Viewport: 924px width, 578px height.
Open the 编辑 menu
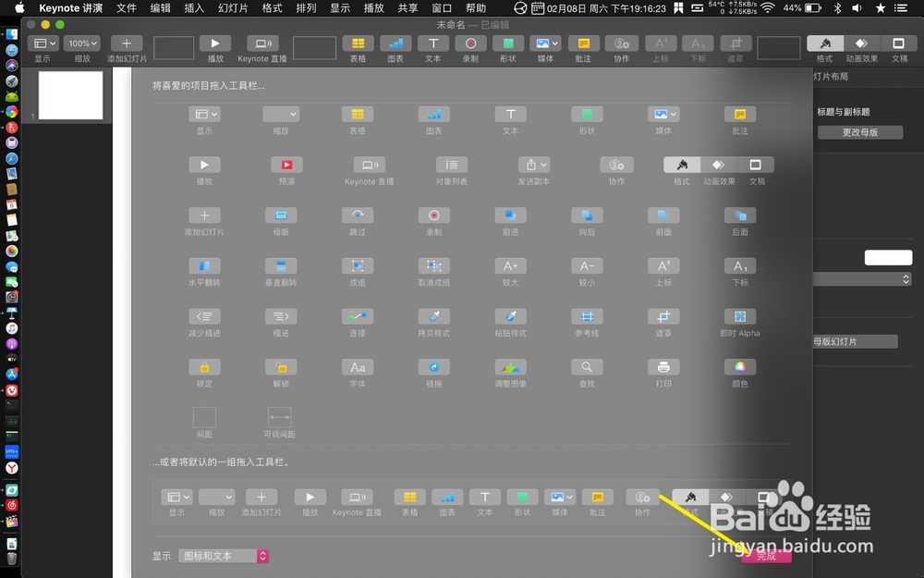[x=160, y=8]
